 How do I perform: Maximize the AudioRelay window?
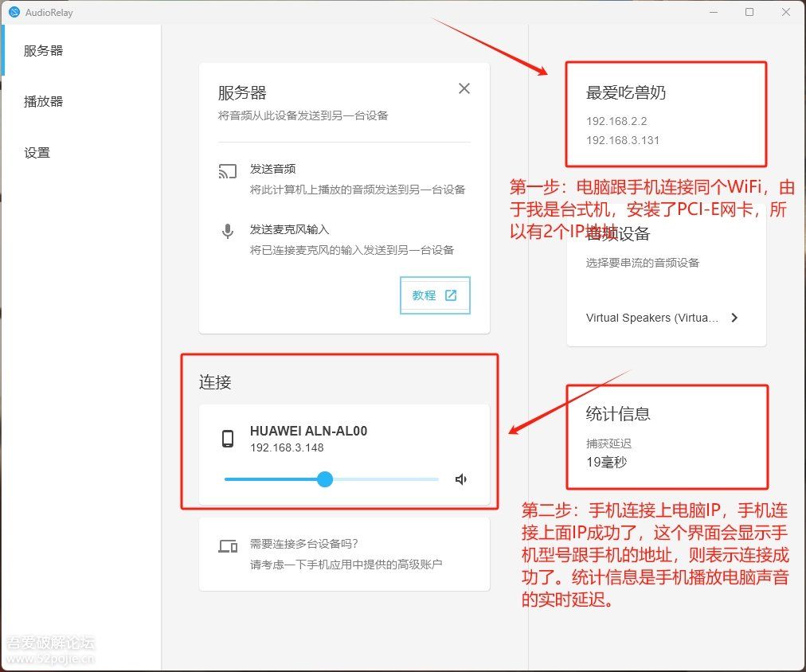click(x=749, y=12)
